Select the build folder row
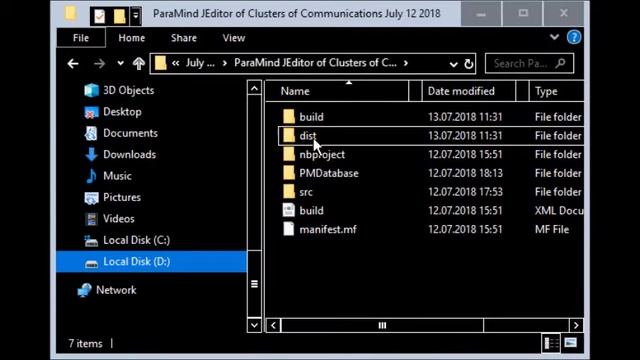The width and height of the screenshot is (640, 360). (x=431, y=117)
